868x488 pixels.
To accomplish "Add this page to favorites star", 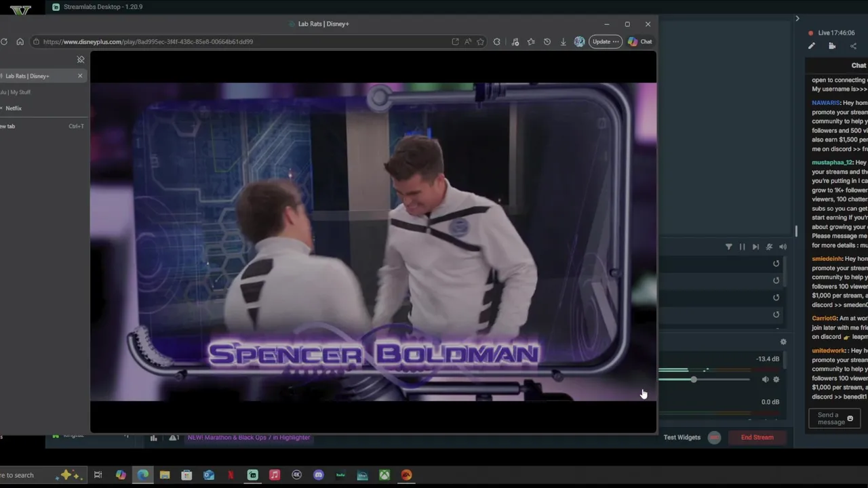I will pos(480,41).
